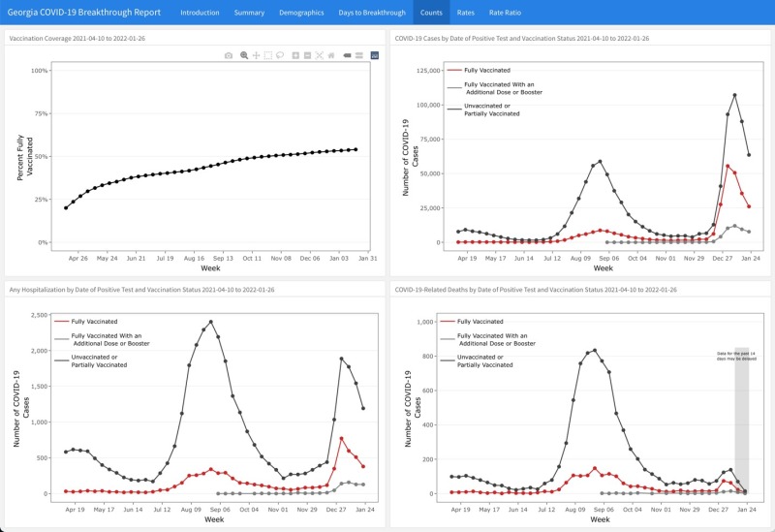
Task: Toggle Additional Dose or Booster in Deaths legend
Action: pyautogui.click(x=488, y=339)
